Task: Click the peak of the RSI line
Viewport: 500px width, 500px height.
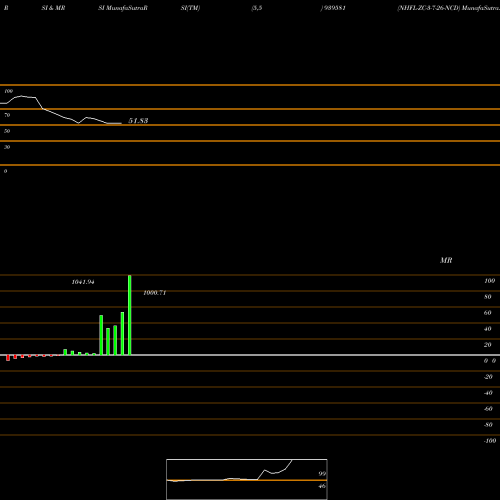Action: coord(22,96)
